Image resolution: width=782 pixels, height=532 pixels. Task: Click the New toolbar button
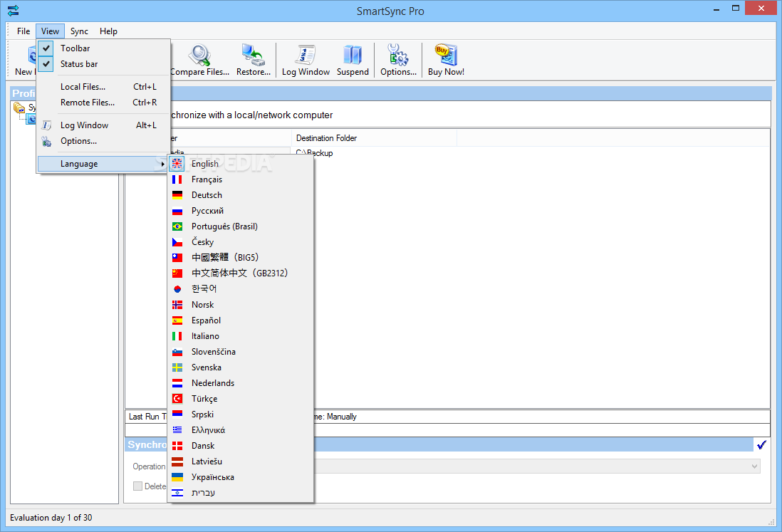tap(24, 61)
